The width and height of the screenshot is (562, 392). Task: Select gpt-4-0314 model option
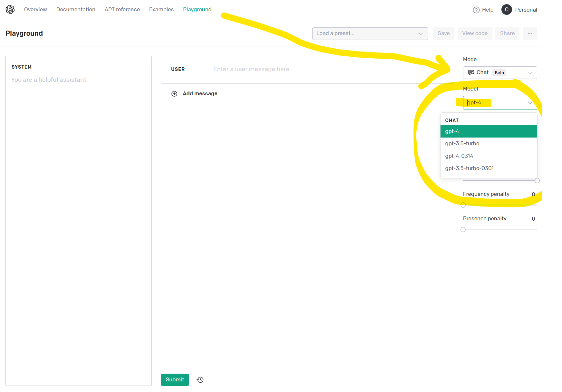[x=459, y=156]
